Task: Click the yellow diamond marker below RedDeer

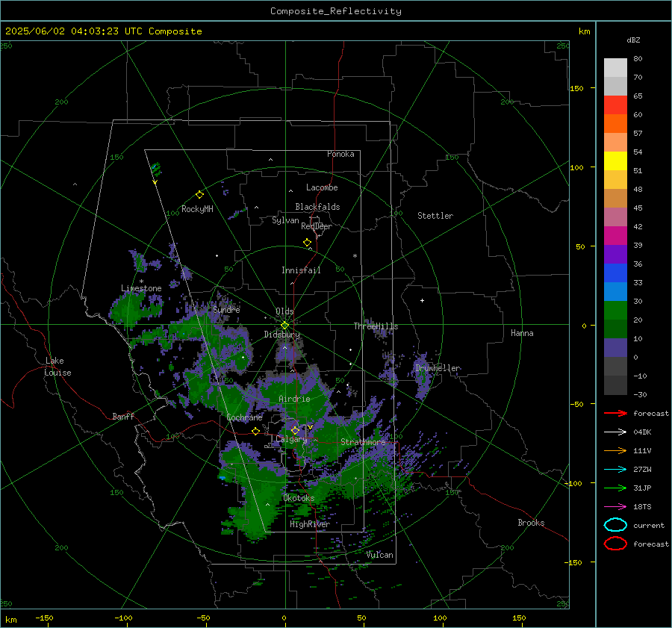Action: (x=308, y=243)
